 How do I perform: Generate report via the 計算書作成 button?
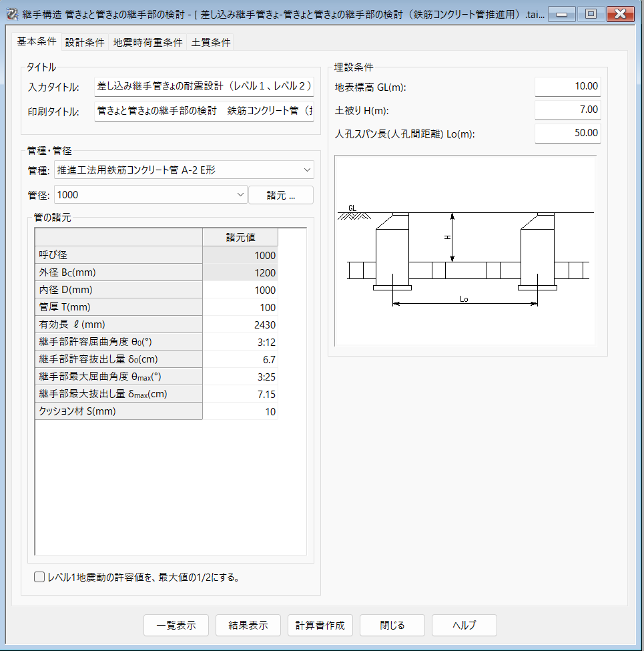320,626
